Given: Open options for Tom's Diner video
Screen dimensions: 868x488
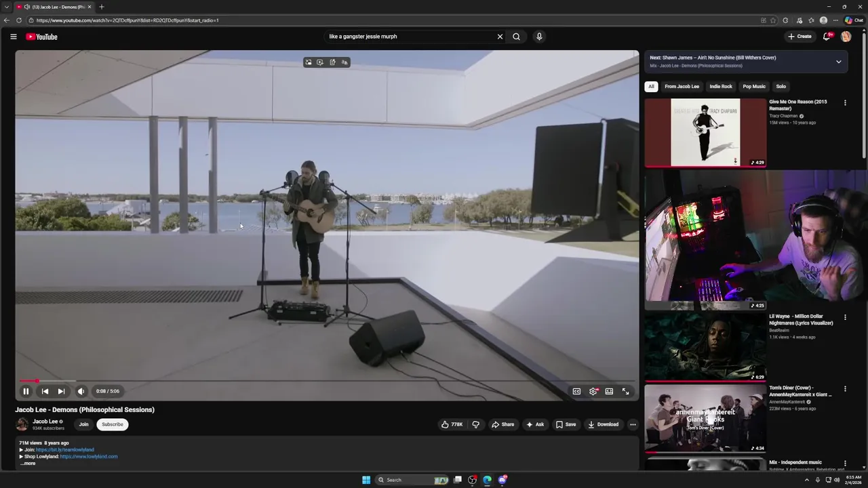Looking at the screenshot, I should coord(845,389).
